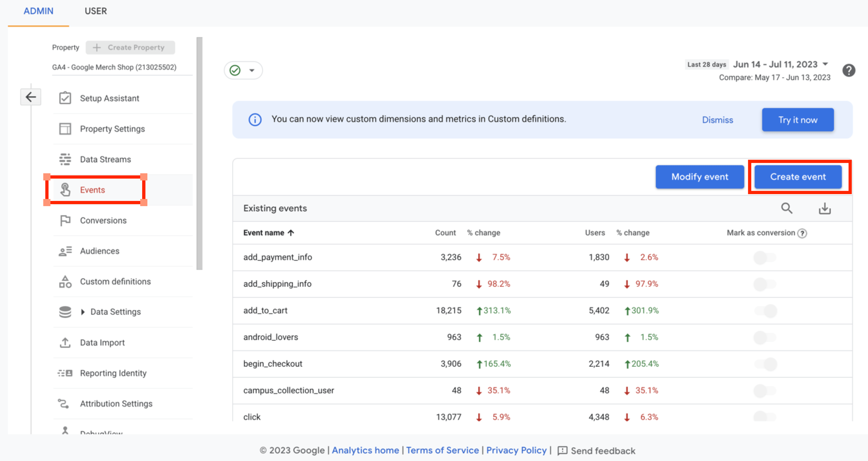Select the add_to_cart event name
868x461 pixels.
265,310
